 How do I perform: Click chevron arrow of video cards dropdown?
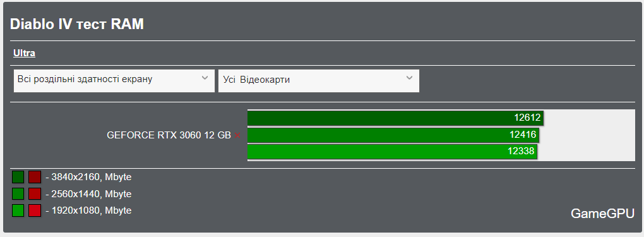409,78
